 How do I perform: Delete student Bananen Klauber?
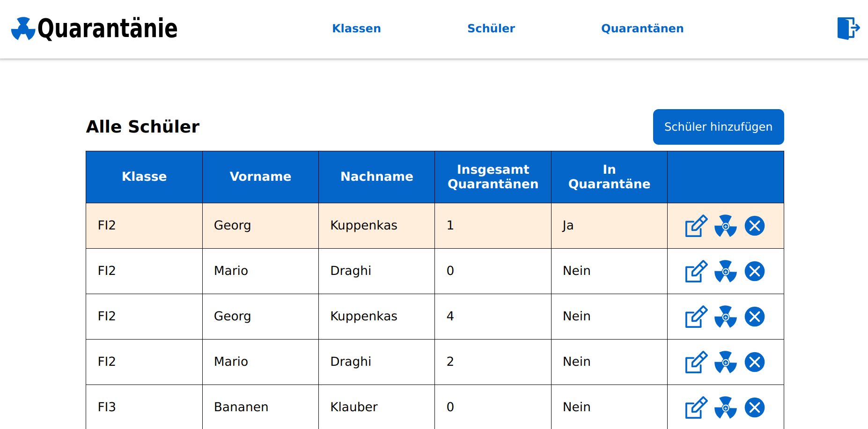pyautogui.click(x=754, y=407)
